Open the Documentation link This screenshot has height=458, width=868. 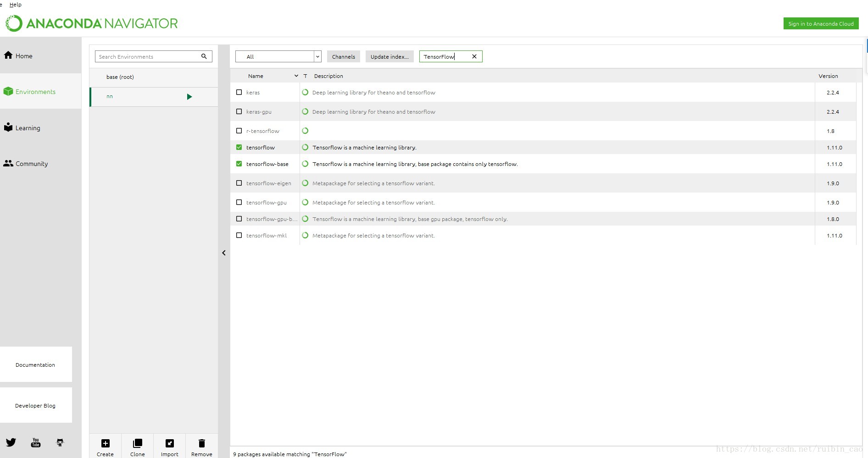tap(35, 364)
